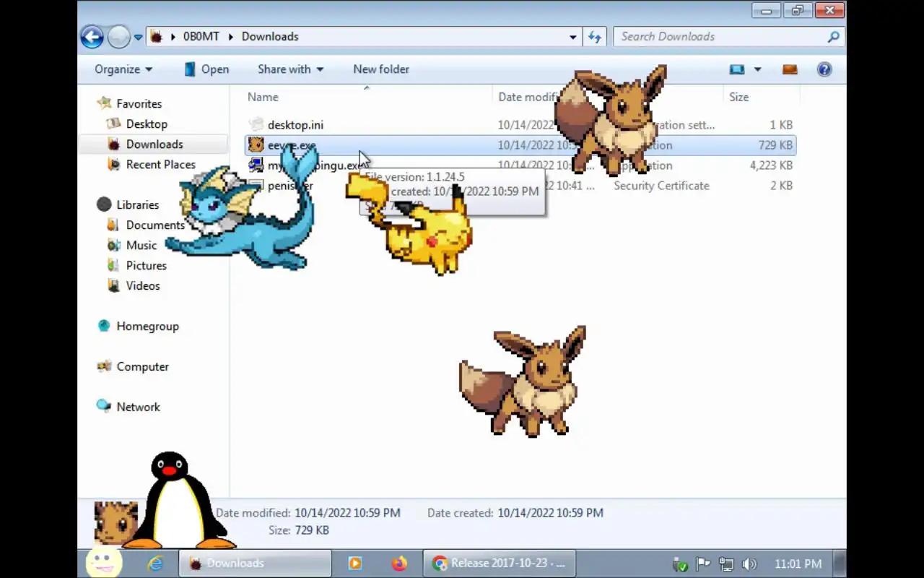
Task: Click the safely remove hardware tray icon
Action: 679,564
